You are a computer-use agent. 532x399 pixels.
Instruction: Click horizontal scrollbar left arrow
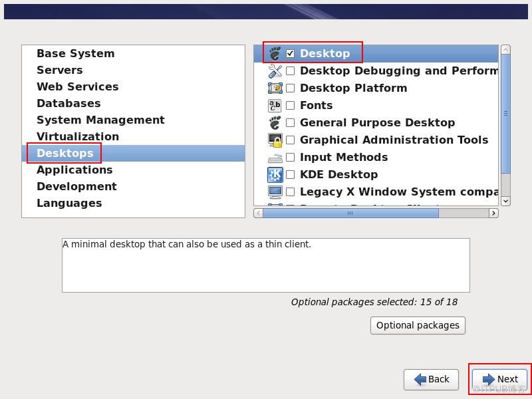258,213
